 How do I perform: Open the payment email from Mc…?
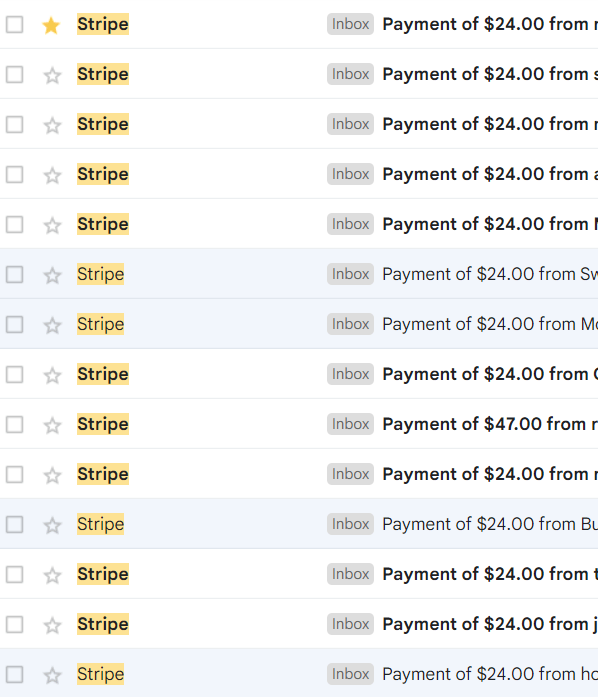tap(490, 324)
